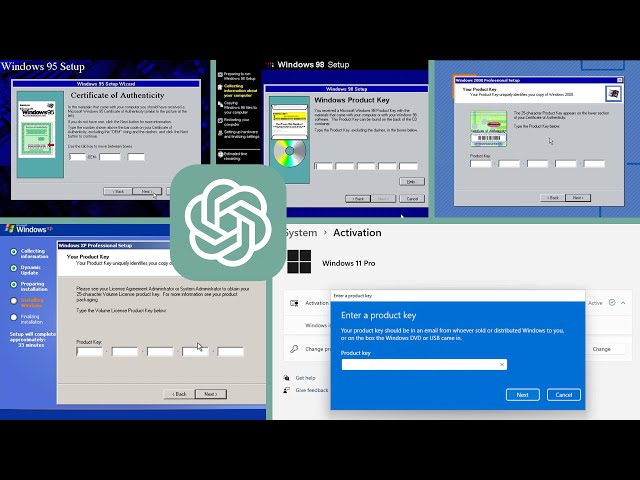
Task: Focus the last Product Key box in Windows 2000 Setup
Action: coord(594,164)
